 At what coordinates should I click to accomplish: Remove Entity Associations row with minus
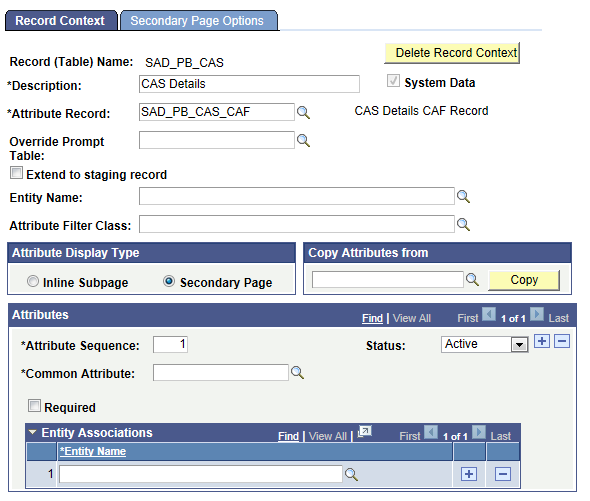click(503, 474)
